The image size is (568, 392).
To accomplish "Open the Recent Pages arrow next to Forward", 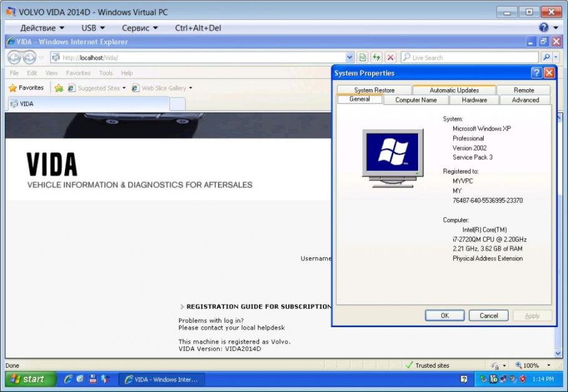I will [x=41, y=57].
